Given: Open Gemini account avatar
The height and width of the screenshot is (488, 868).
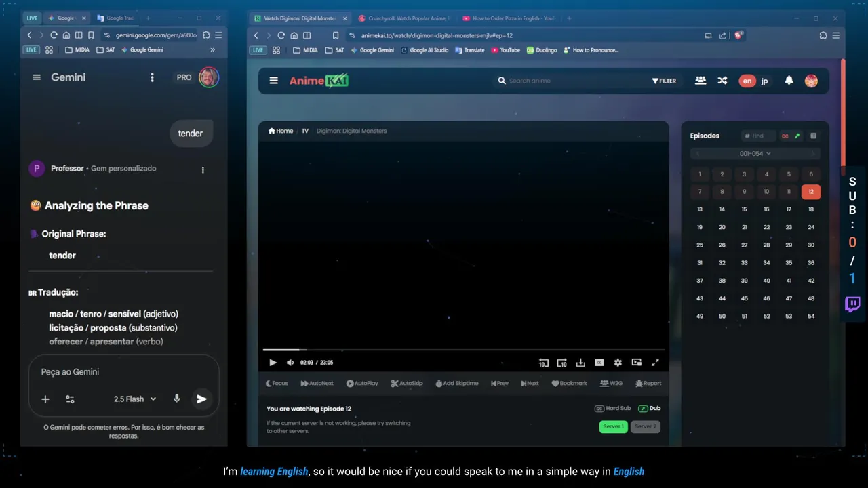Looking at the screenshot, I should coord(208,77).
